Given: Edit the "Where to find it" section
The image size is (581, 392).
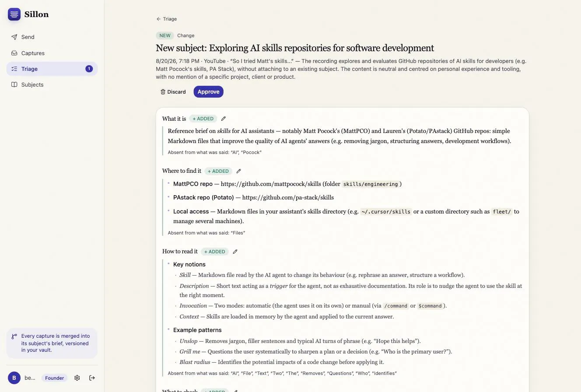Looking at the screenshot, I should click(x=238, y=171).
